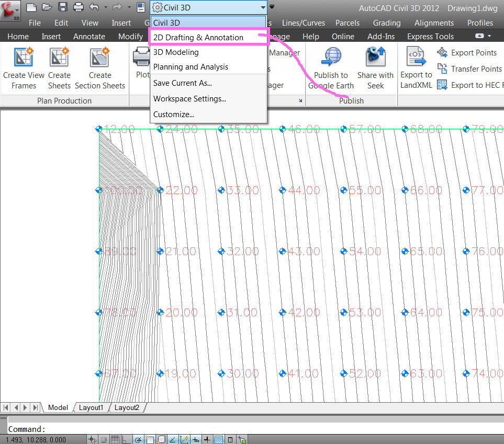Click the Export Points icon
Image resolution: width=504 pixels, height=444 pixels.
(x=442, y=52)
